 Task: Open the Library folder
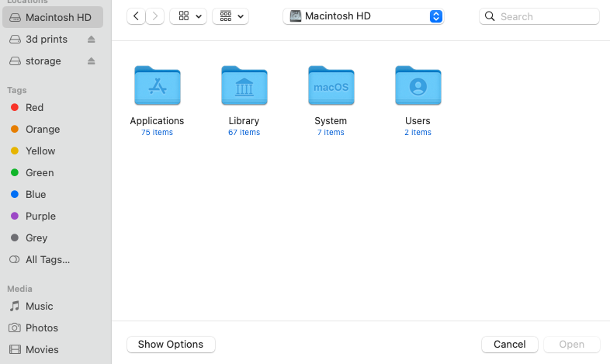click(x=244, y=85)
